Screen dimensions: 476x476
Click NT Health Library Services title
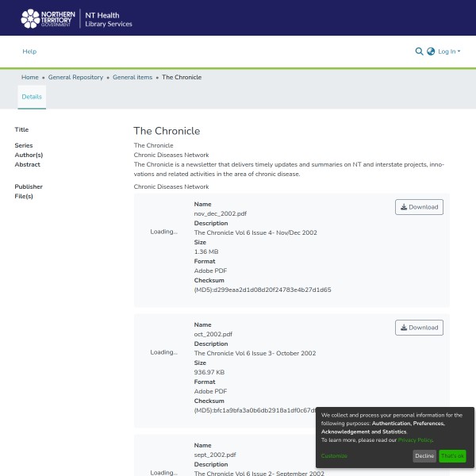(109, 19)
